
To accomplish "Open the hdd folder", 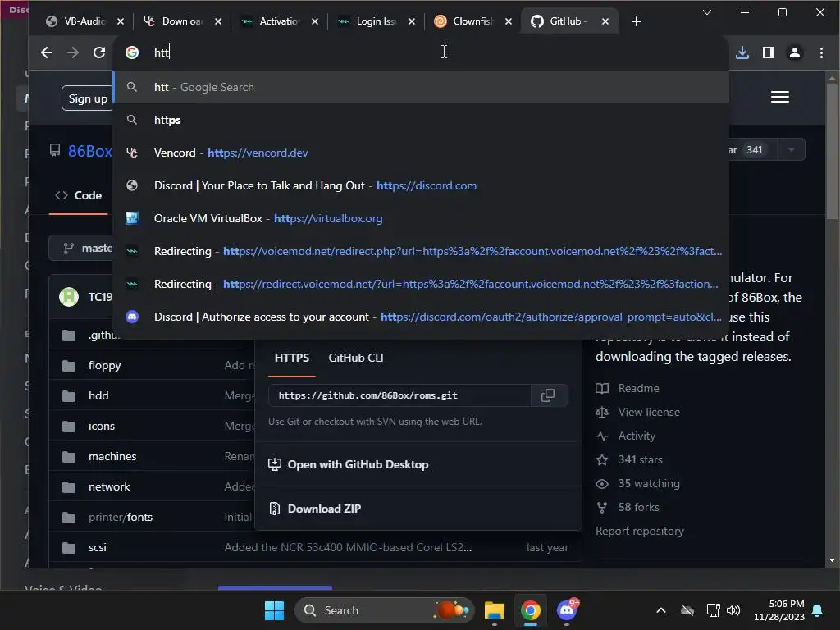I will [98, 395].
